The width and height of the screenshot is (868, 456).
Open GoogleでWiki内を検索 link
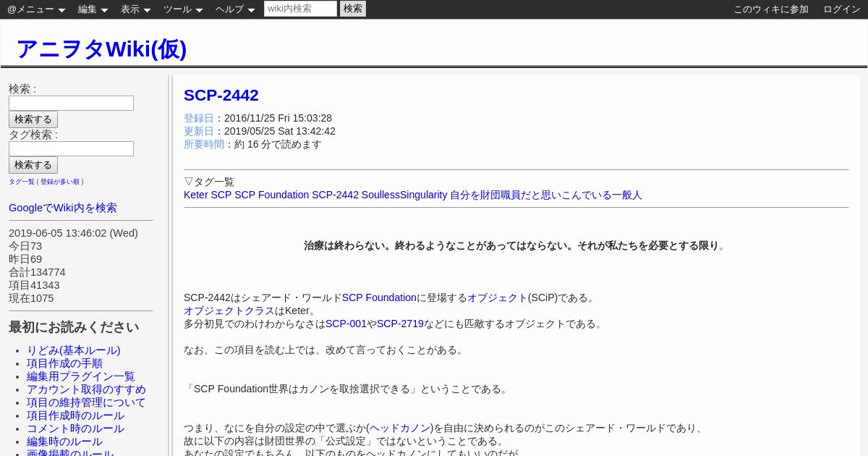click(x=63, y=208)
